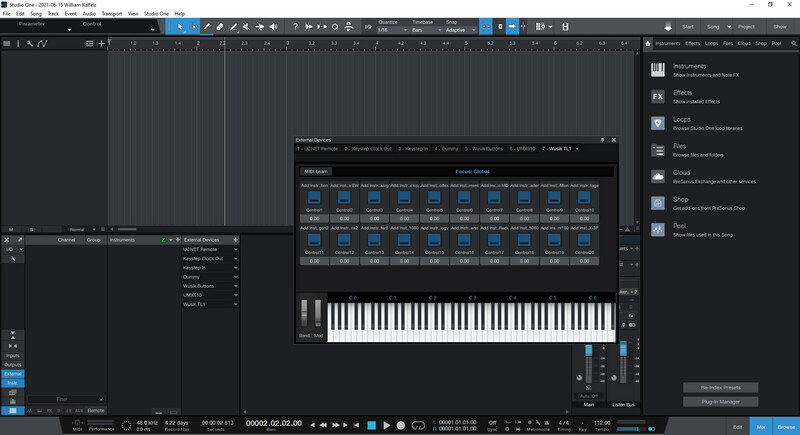Viewport: 800px width, 435px height.
Task: Toggle the Control20 blue button
Action: tap(584, 240)
